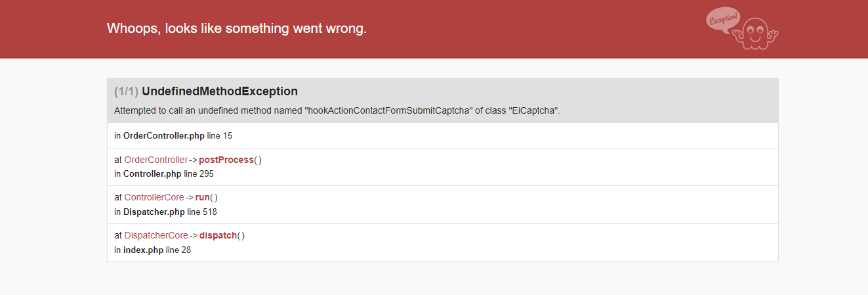Image resolution: width=868 pixels, height=295 pixels.
Task: Click the ghost mascot icon in the header
Action: click(x=756, y=34)
